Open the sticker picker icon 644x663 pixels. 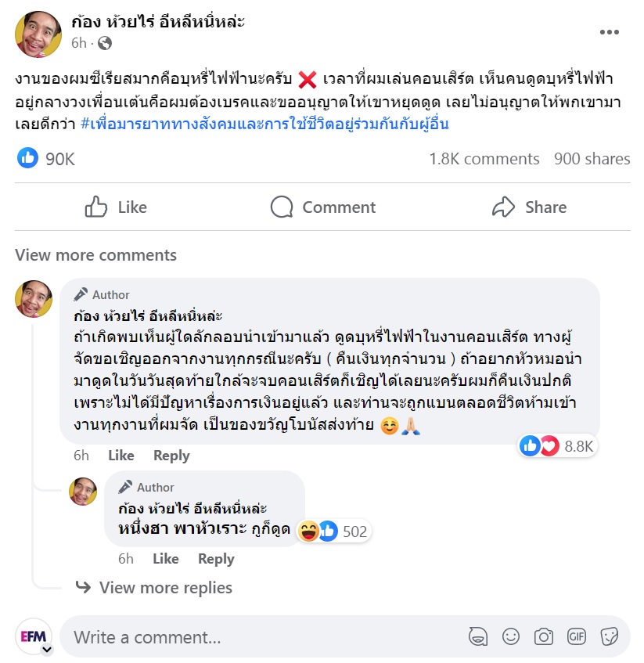[x=610, y=636]
